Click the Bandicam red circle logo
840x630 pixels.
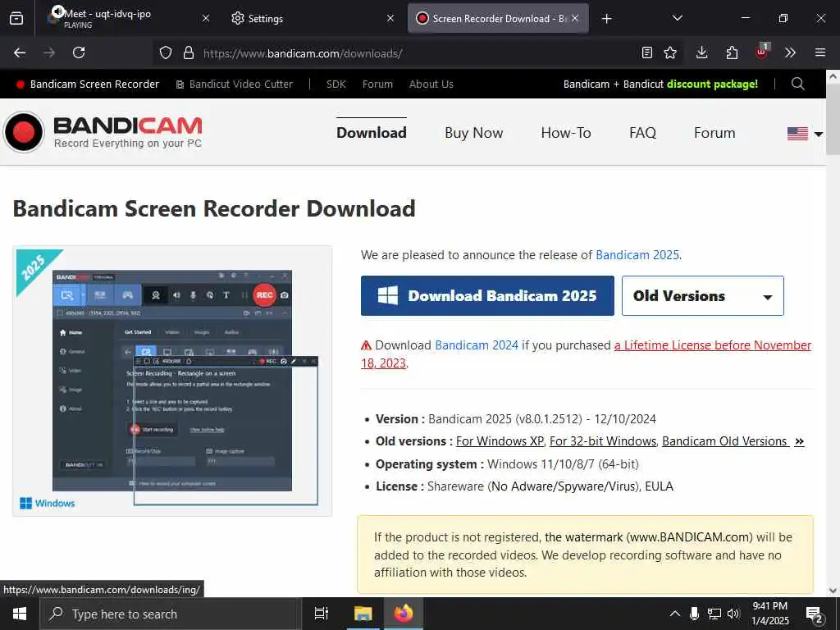click(x=24, y=132)
